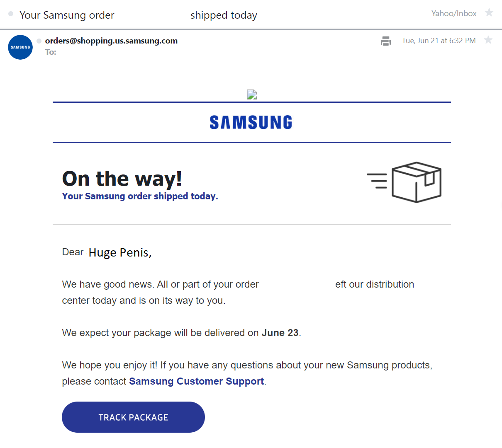Expand the To: recipient details
Viewport: 502px width, 448px height.
point(51,52)
